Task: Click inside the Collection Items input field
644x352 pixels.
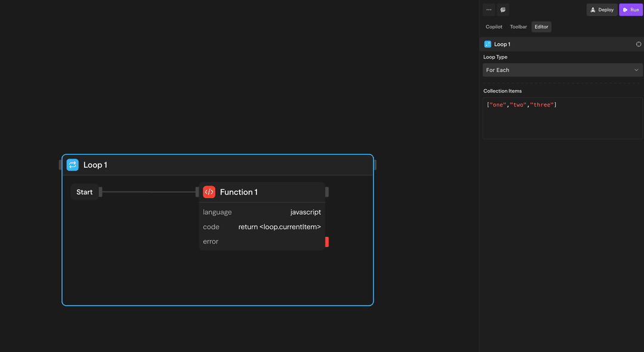Action: pos(562,122)
